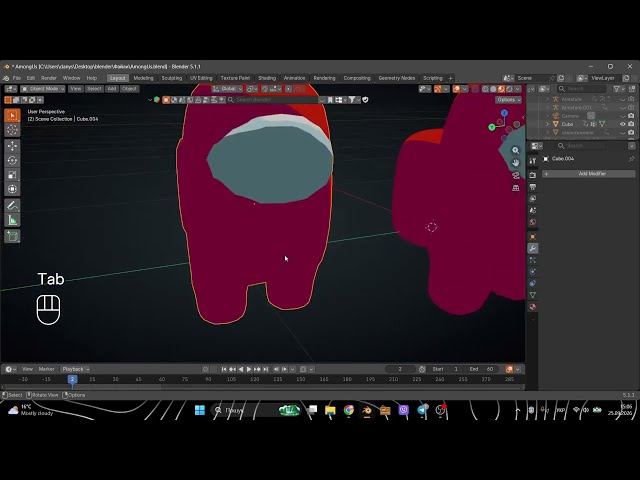
Task: Open the viewport Add menu
Action: click(x=112, y=89)
